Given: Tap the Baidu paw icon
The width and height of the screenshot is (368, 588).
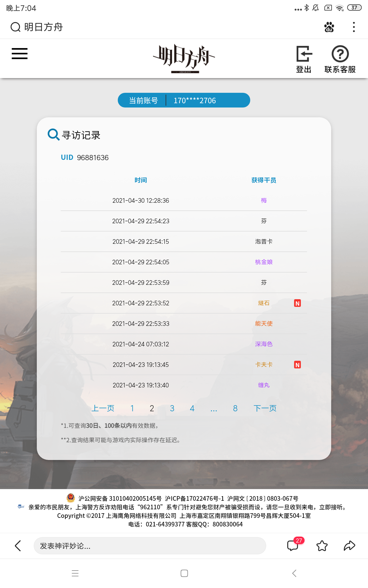Looking at the screenshot, I should pos(329,27).
